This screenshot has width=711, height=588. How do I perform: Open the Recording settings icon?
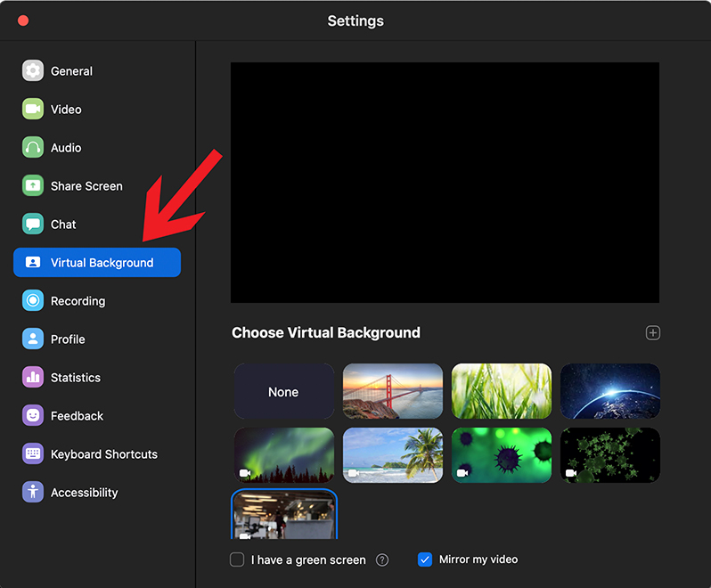click(33, 301)
